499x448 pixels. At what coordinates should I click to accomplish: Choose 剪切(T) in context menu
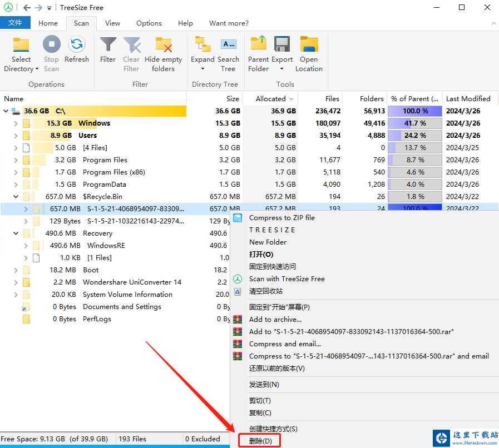coord(260,401)
